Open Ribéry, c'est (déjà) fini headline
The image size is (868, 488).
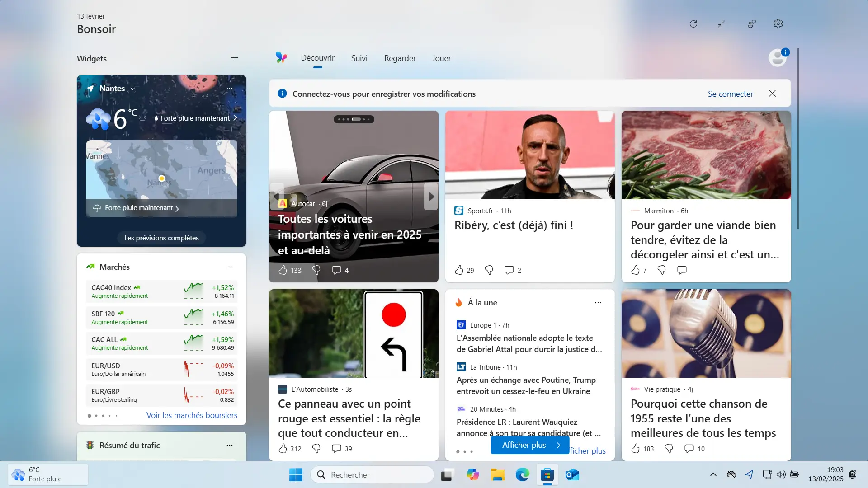coord(514,225)
